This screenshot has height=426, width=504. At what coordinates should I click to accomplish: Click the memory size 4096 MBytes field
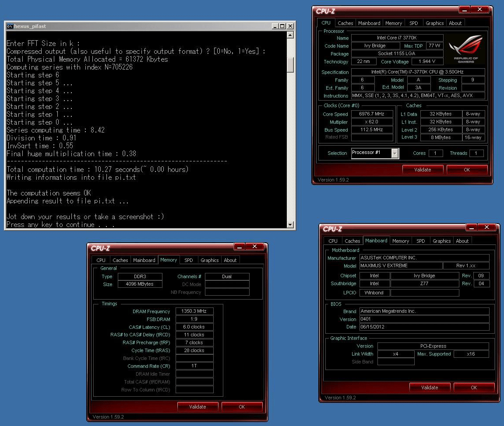140,284
